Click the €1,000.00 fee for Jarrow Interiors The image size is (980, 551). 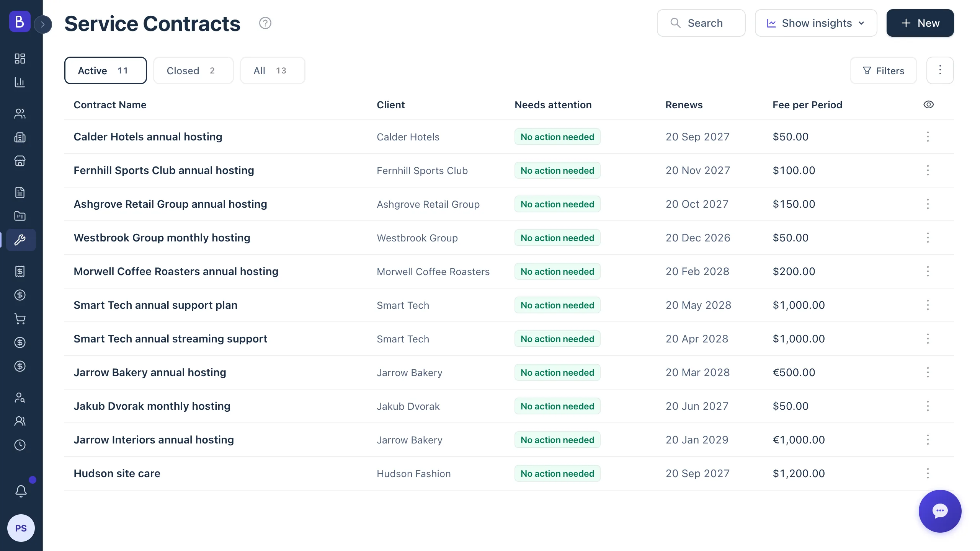click(x=799, y=440)
